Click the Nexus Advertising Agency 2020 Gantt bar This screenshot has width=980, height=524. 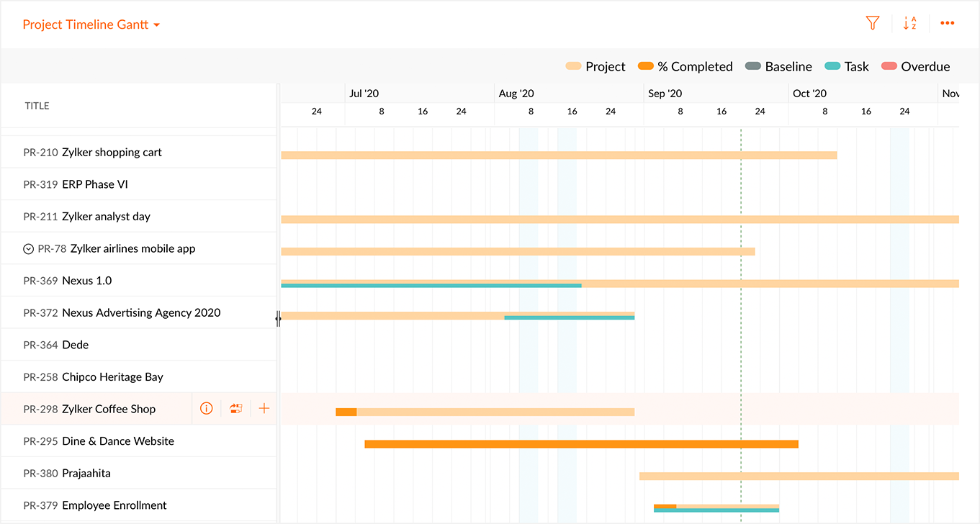click(392, 315)
